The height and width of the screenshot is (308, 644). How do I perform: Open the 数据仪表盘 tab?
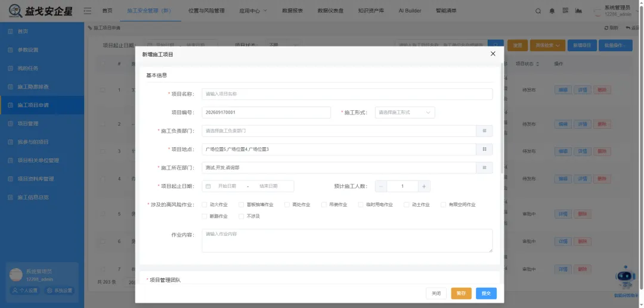tap(330, 11)
